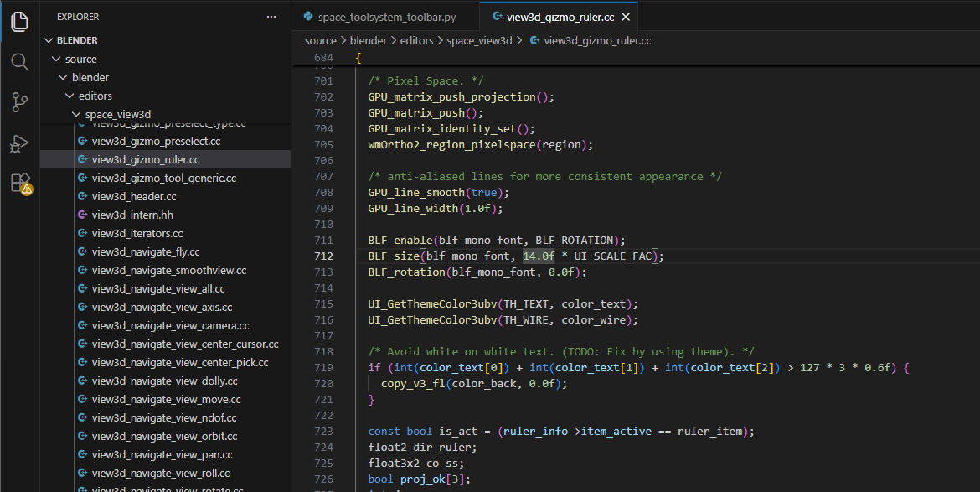
Task: Collapse the editors folder
Action: [70, 96]
